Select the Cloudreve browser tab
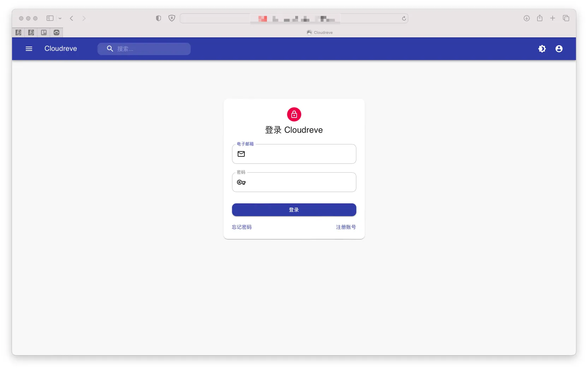 point(320,32)
